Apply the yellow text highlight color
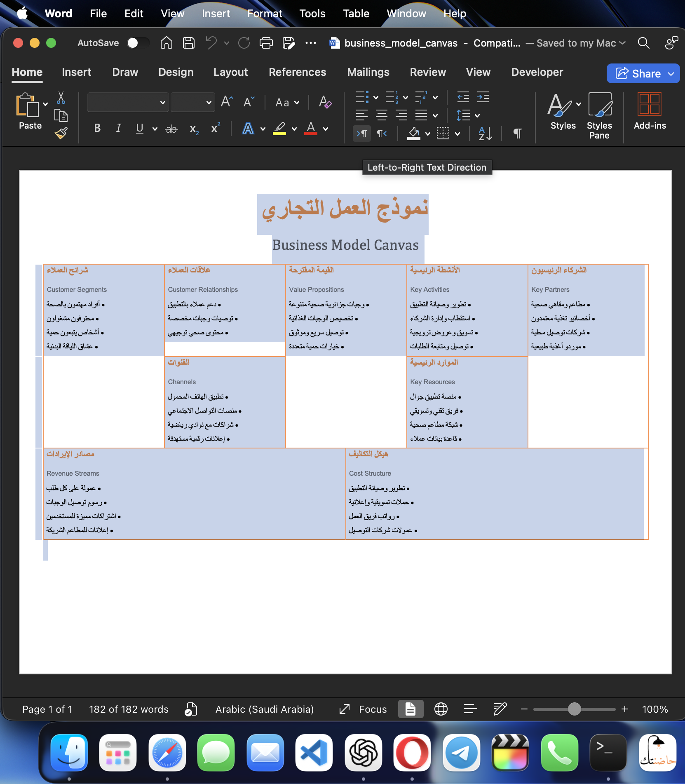Screen dimensions: 685x784 point(279,129)
